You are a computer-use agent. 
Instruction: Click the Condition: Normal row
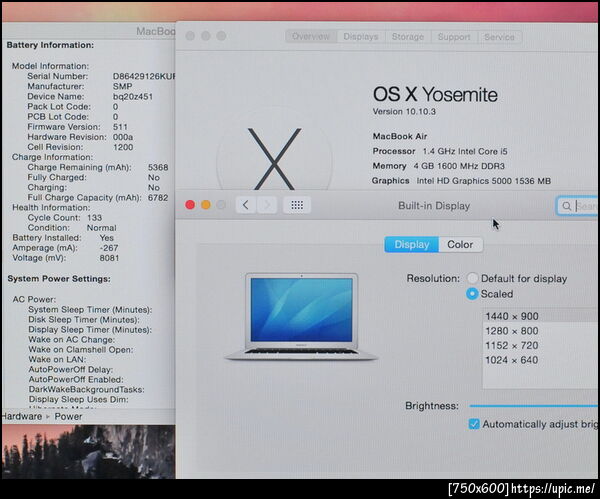pyautogui.click(x=72, y=228)
